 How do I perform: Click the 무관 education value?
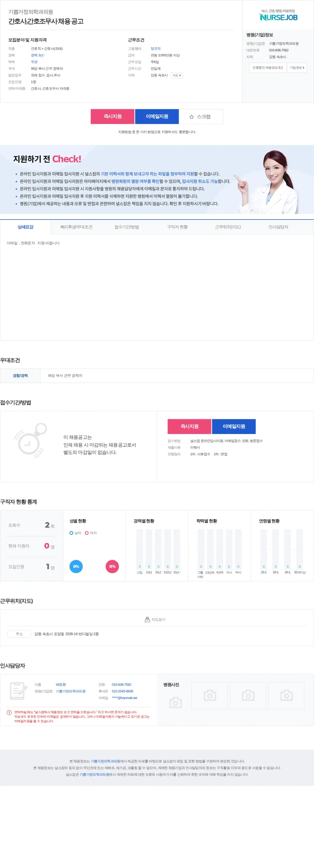point(34,62)
